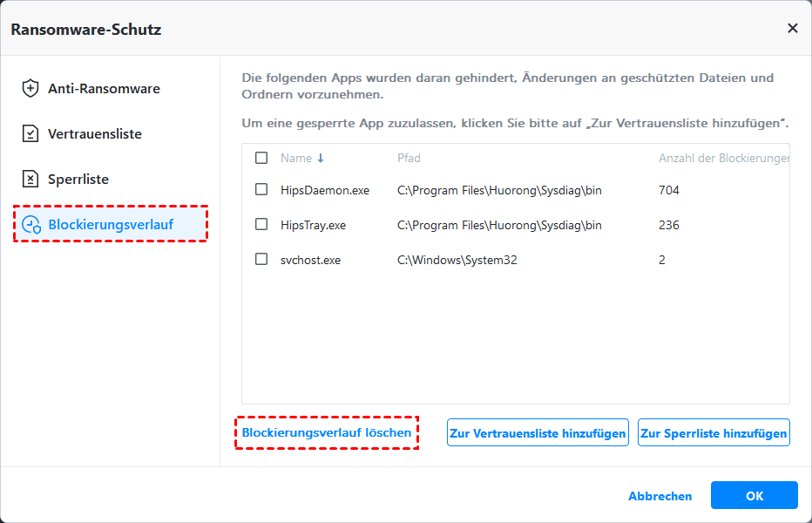Click the Anti-Ransomware shield icon
Screen dimensions: 812x523
(x=30, y=88)
